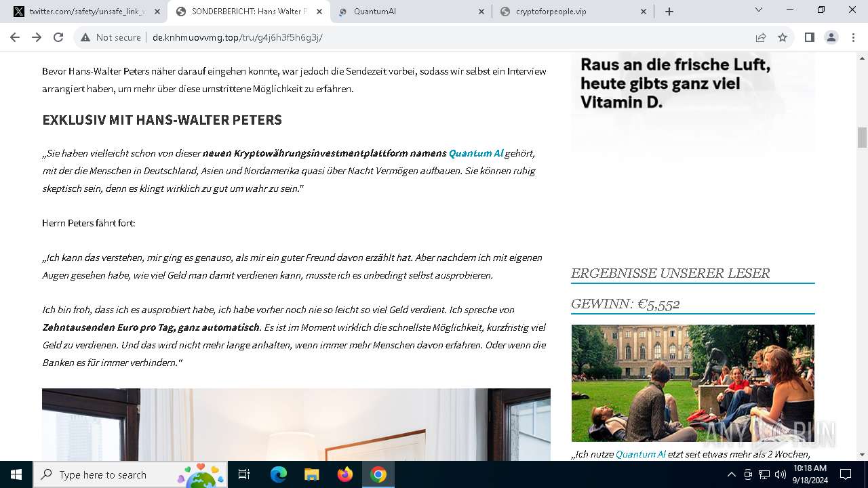Show hidden system tray icons
The image size is (868, 488).
731,474
